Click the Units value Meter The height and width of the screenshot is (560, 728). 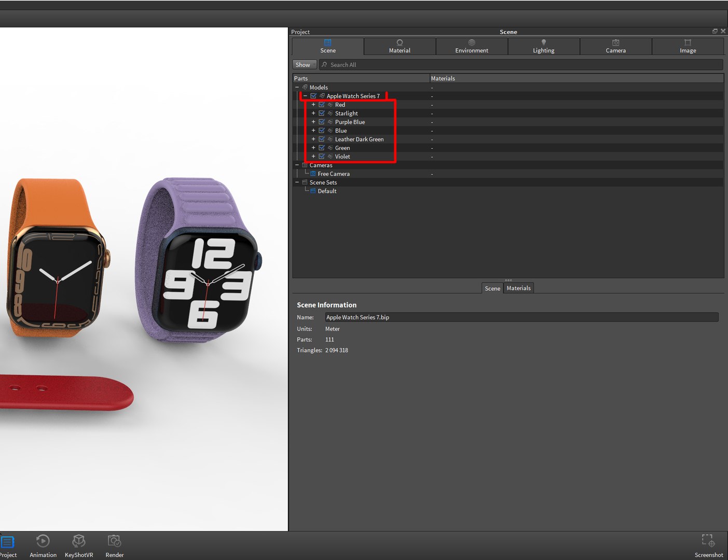pyautogui.click(x=333, y=329)
